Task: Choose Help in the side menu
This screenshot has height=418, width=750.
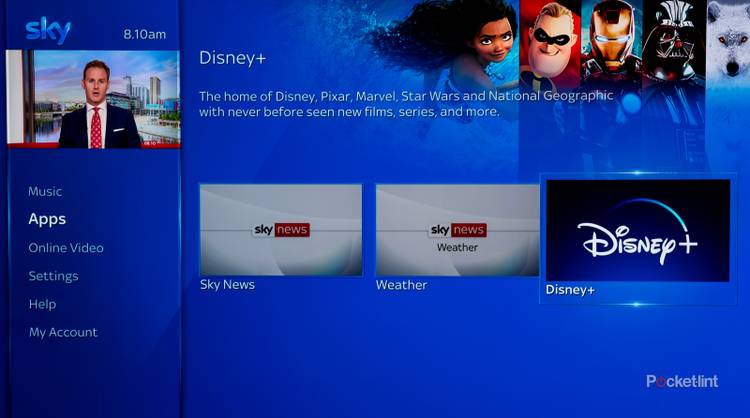Action: [x=42, y=304]
